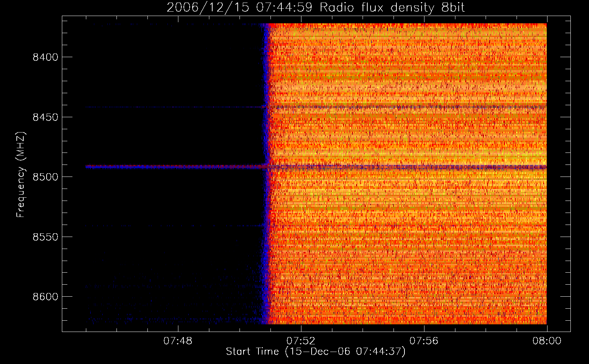Click the 08:00 time axis label

click(547, 341)
